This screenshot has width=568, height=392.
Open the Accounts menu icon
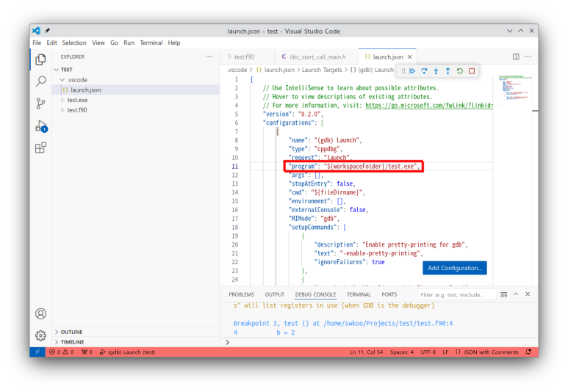(x=40, y=313)
